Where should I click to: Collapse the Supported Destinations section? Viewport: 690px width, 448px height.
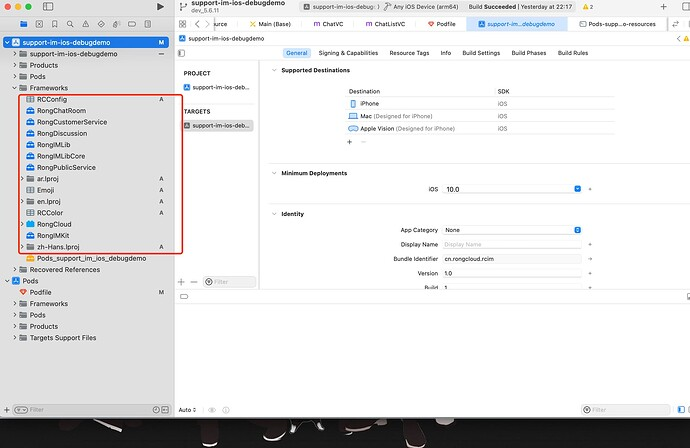[274, 70]
